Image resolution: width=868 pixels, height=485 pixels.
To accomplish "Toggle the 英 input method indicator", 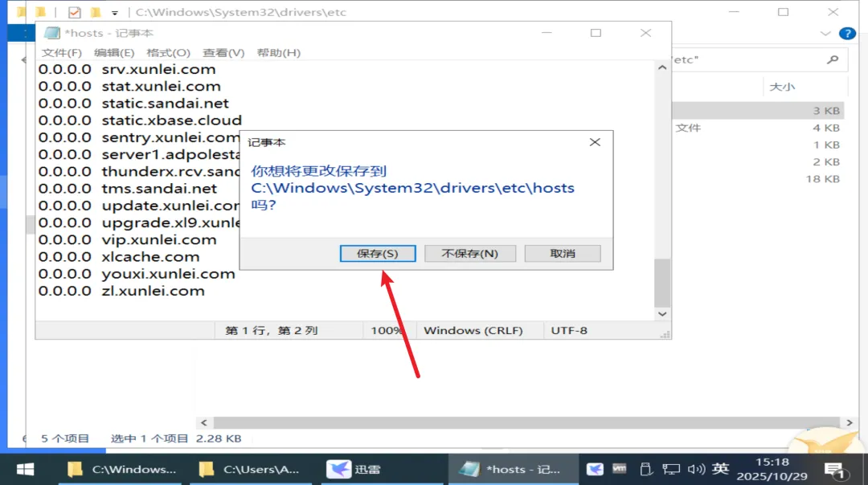I will (720, 469).
